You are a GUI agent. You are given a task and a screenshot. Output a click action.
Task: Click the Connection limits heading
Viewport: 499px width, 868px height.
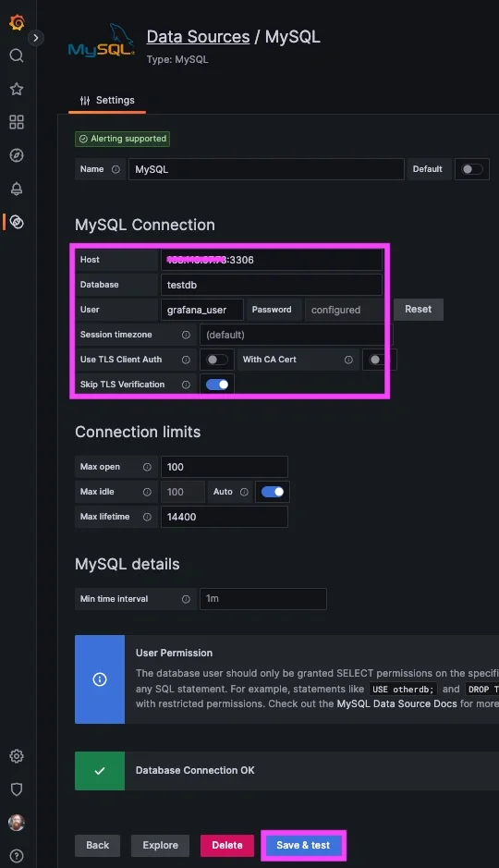tap(138, 432)
